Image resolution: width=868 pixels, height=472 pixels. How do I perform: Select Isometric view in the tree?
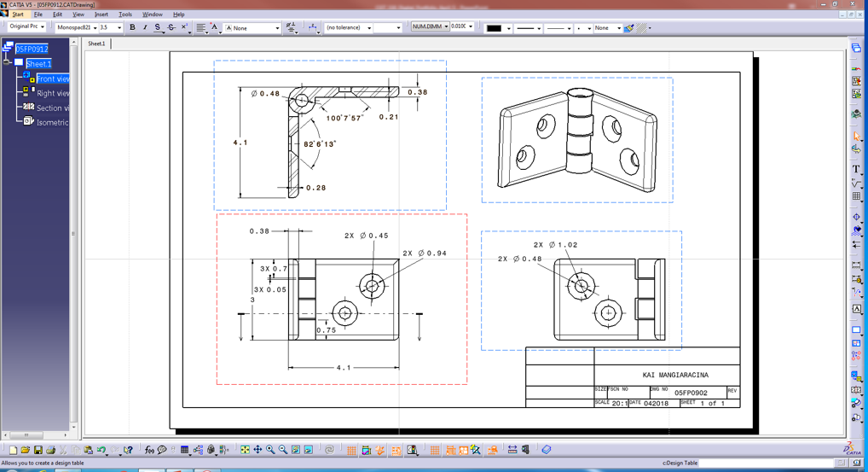tap(52, 122)
